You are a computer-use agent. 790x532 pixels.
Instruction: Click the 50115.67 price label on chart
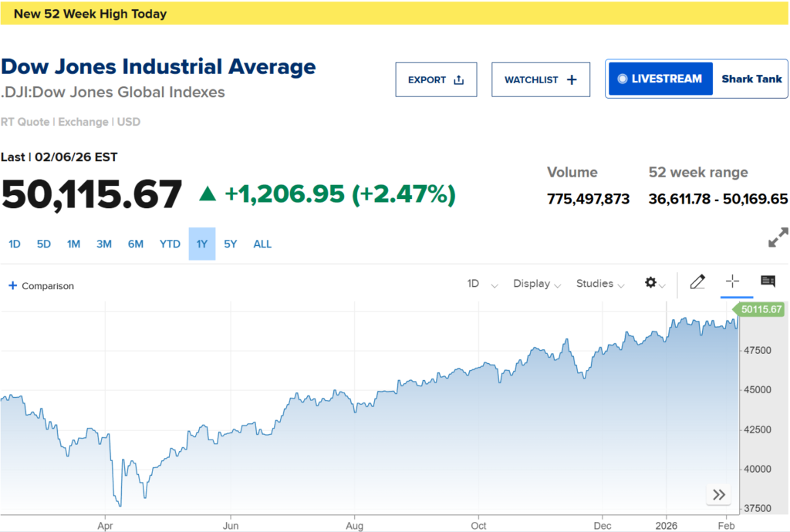(x=761, y=310)
